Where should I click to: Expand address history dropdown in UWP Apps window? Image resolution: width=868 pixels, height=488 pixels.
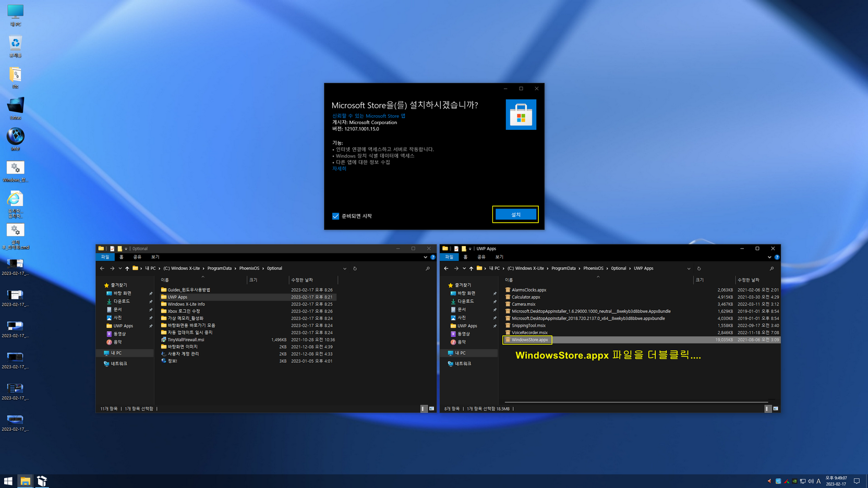tap(689, 269)
